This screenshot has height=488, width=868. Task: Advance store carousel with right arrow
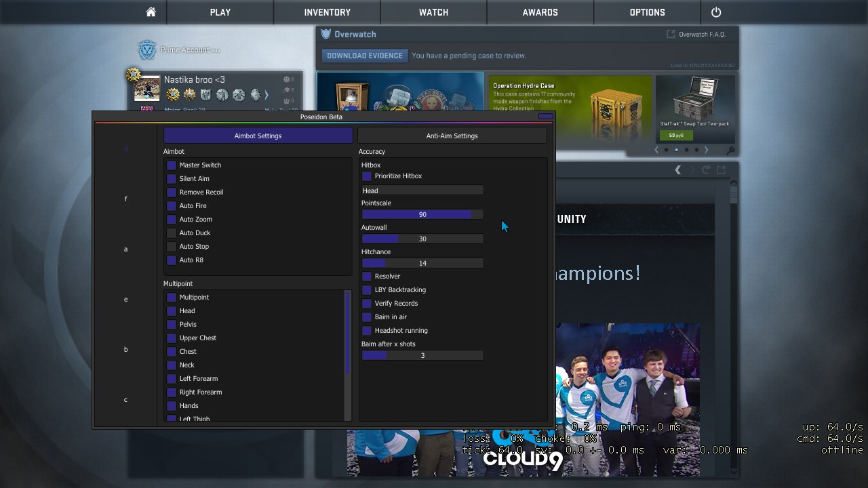[706, 150]
